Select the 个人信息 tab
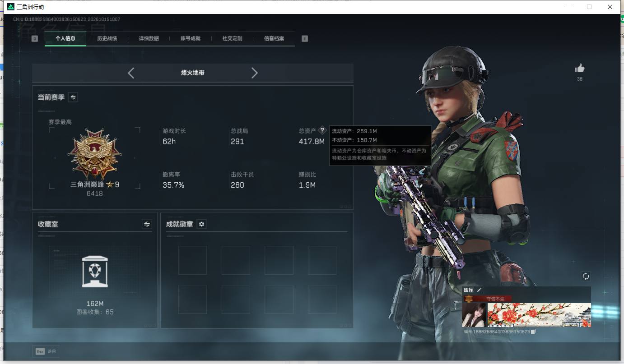The width and height of the screenshot is (624, 364). 65,39
